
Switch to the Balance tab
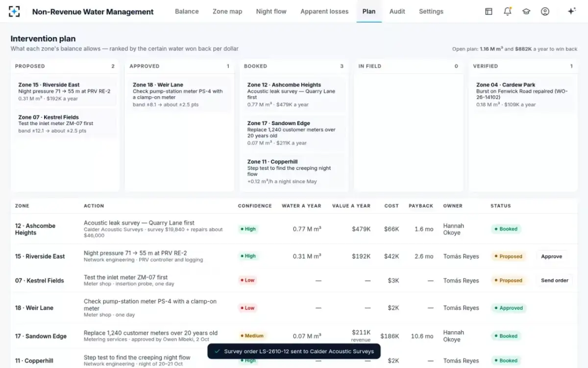coord(187,11)
